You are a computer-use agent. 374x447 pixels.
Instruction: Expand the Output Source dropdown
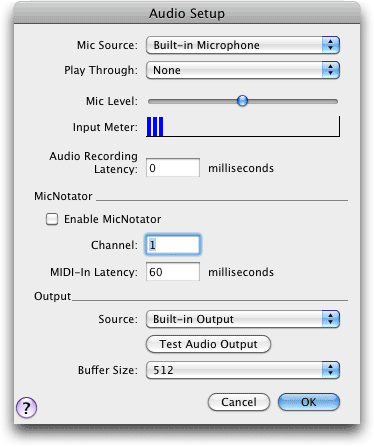pos(243,319)
